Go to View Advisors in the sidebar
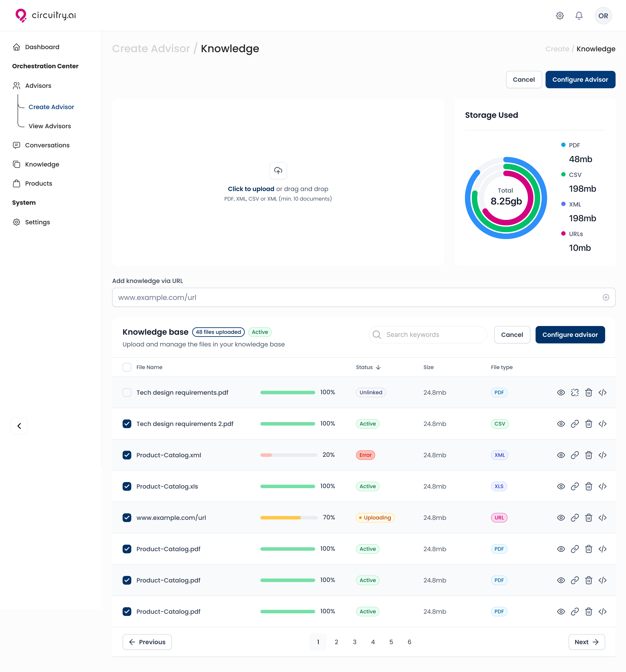This screenshot has width=626, height=672. (50, 126)
